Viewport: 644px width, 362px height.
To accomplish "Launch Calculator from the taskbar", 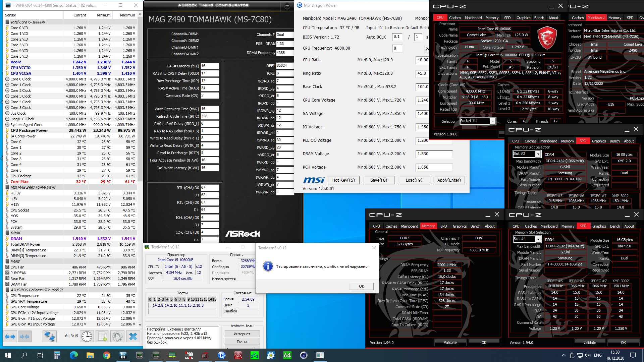I will (x=57, y=355).
